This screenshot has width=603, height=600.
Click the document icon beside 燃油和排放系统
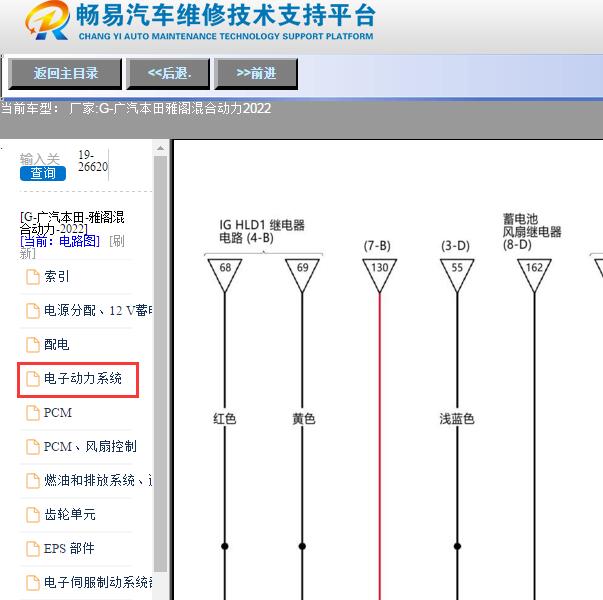tap(33, 481)
